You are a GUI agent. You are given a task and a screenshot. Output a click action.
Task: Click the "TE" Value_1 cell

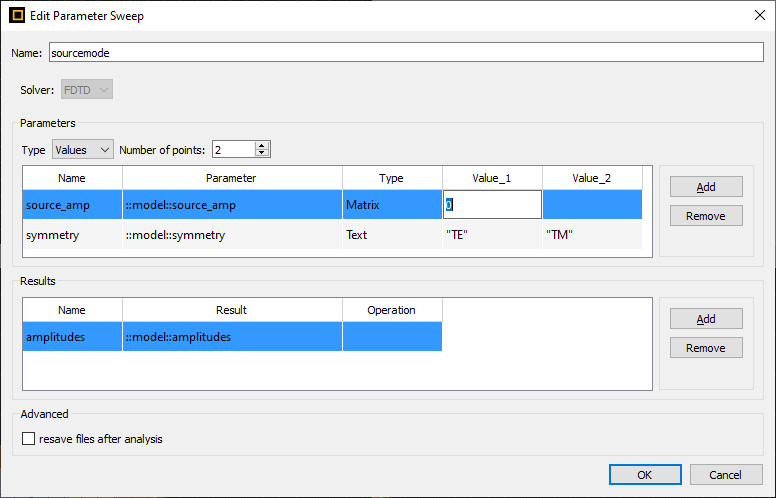(x=492, y=235)
